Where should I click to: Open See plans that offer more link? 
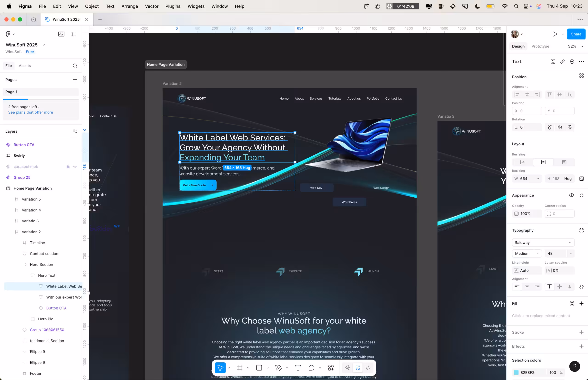[x=30, y=112]
